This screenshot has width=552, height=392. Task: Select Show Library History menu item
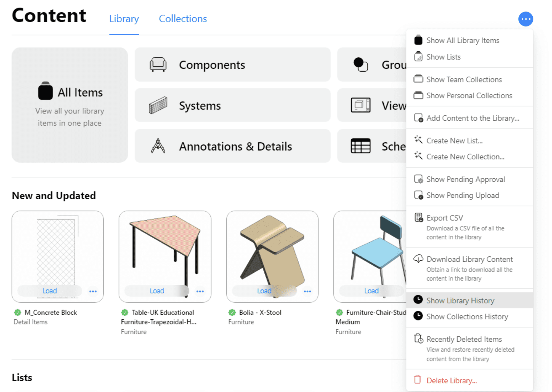pyautogui.click(x=460, y=300)
